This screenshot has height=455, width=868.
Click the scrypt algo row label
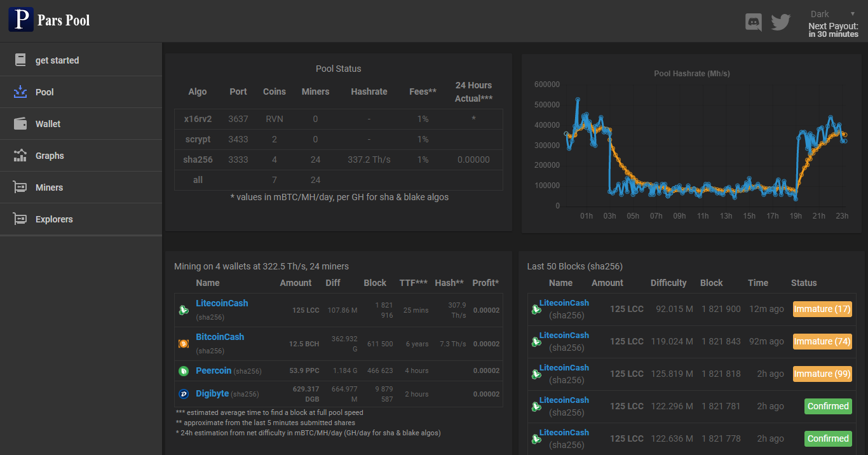click(x=198, y=139)
